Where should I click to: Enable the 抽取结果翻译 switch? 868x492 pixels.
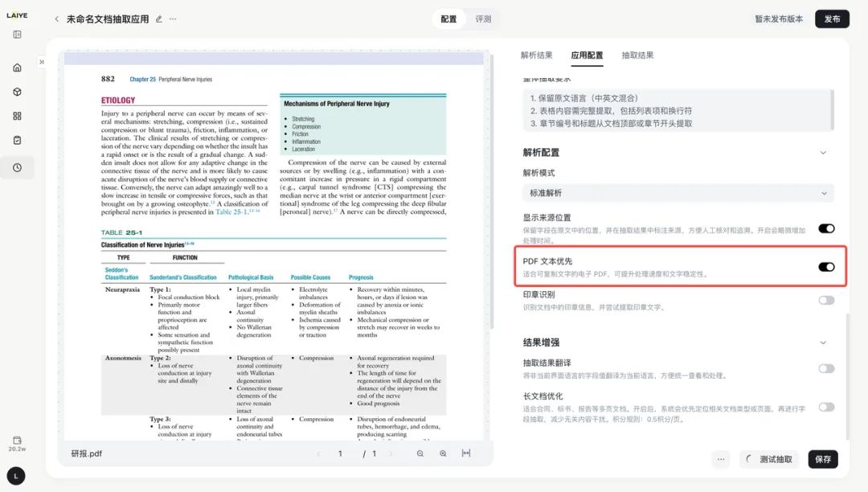[x=826, y=368]
